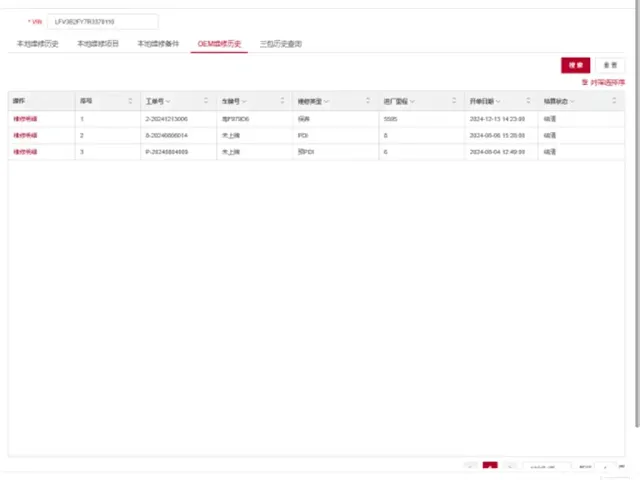Switch to the 本地维修项目 tab

[98, 44]
